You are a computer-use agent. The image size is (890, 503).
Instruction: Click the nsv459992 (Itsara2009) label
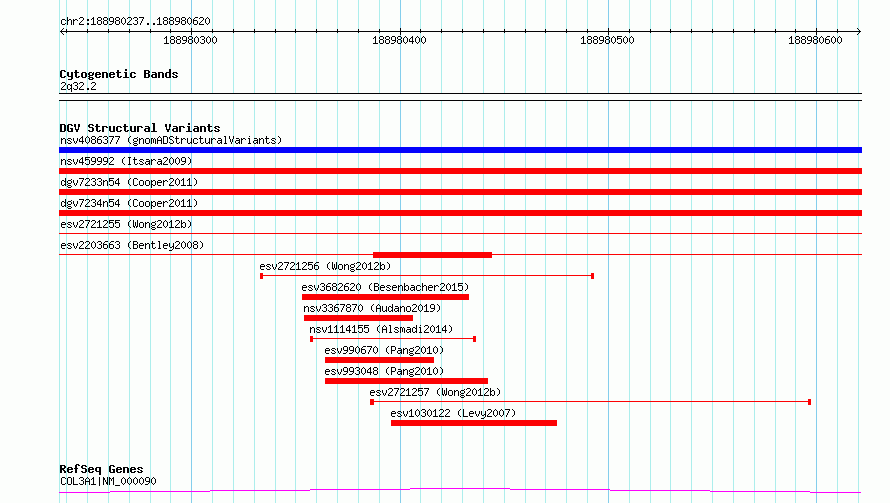click(x=126, y=161)
